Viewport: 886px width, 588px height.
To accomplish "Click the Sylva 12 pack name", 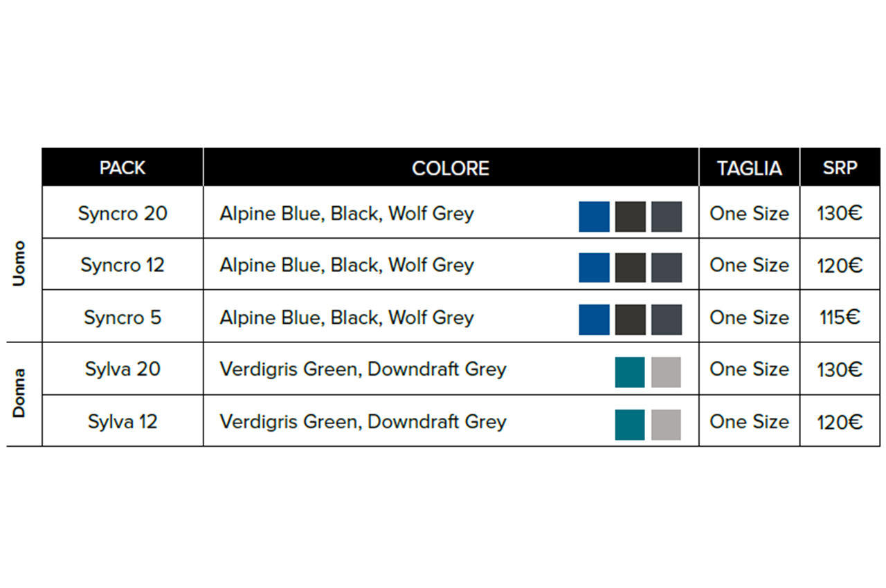I will coord(123,421).
